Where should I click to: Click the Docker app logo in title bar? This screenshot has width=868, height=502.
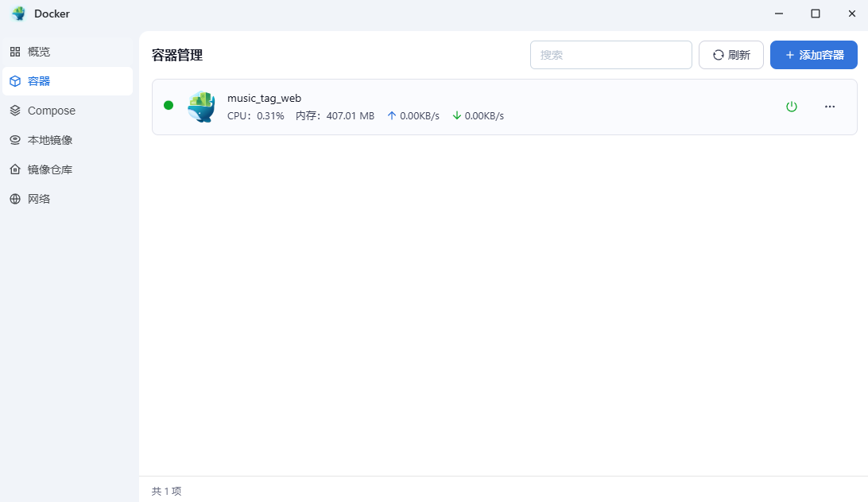tap(18, 14)
